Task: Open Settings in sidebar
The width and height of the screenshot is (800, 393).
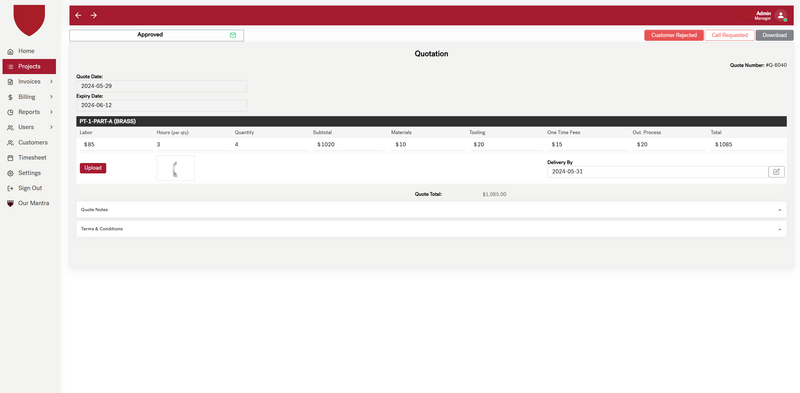Action: (x=29, y=173)
